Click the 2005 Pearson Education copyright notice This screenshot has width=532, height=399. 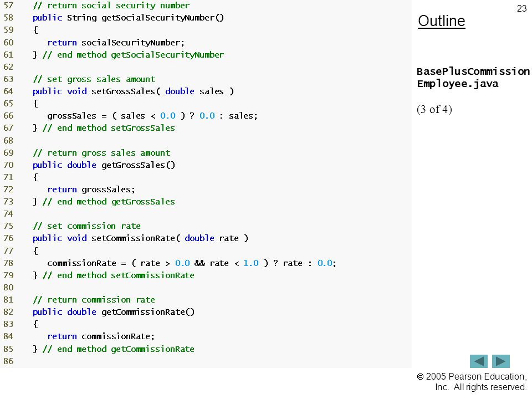[472, 382]
